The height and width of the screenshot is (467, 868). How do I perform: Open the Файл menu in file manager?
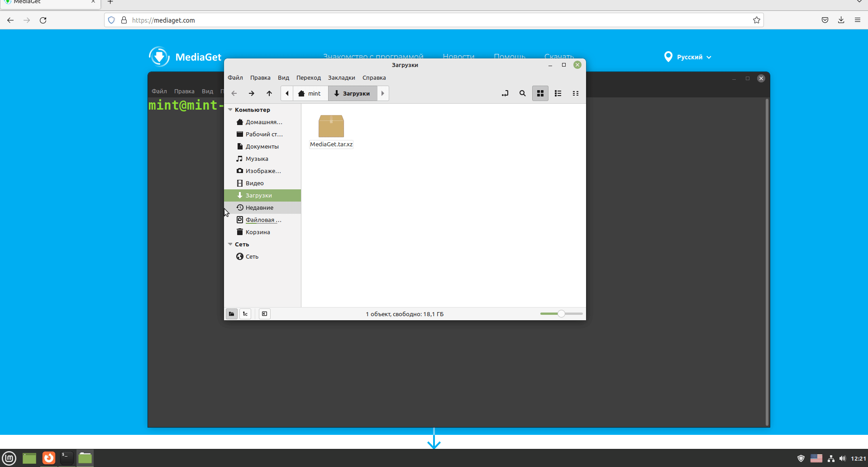point(235,77)
